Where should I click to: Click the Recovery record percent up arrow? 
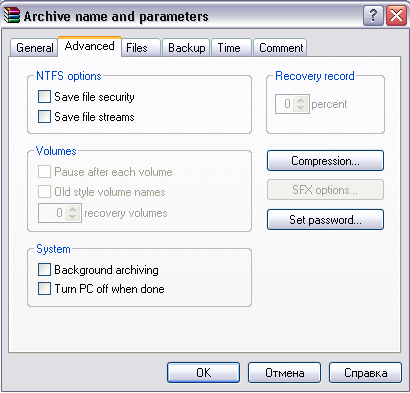click(301, 100)
